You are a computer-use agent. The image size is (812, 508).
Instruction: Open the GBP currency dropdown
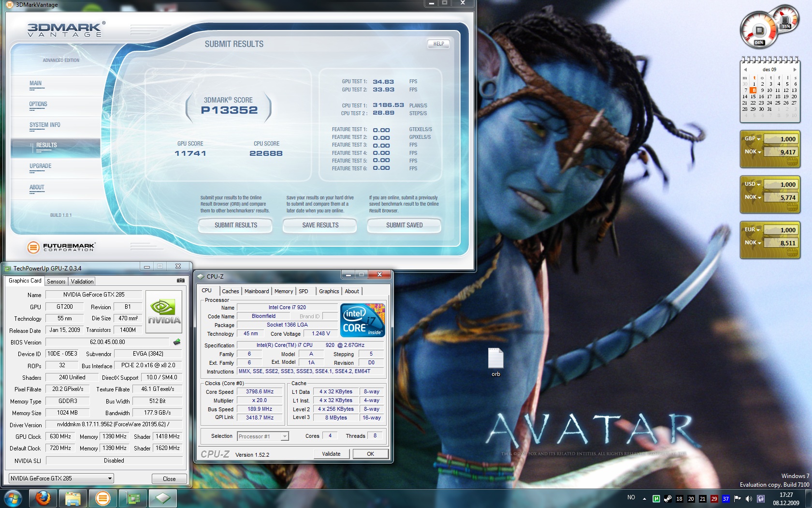pos(753,139)
